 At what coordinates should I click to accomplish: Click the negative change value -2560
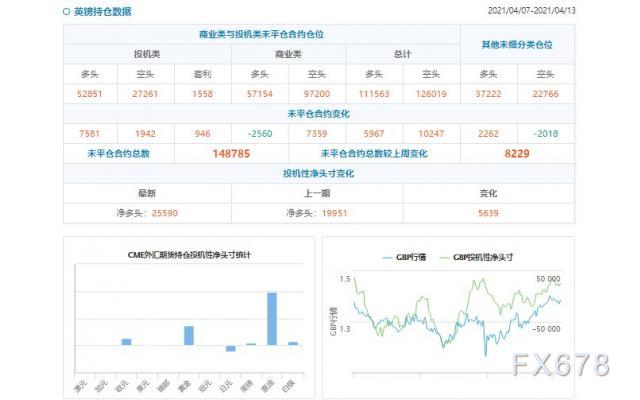point(260,134)
